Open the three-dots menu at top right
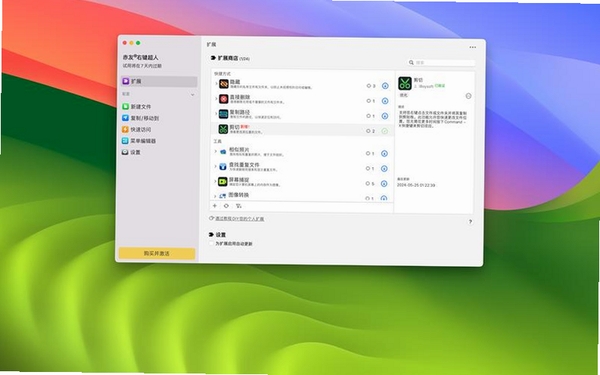This screenshot has height=375, width=600. [x=473, y=47]
